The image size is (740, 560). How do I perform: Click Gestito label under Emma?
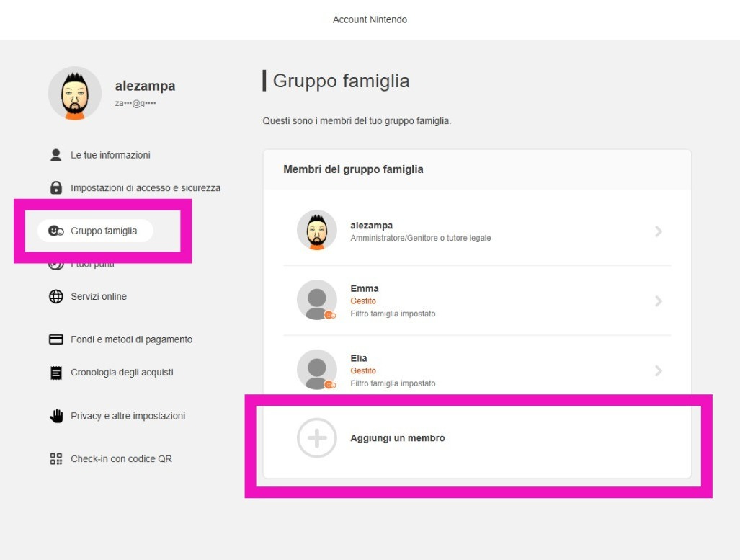click(363, 301)
